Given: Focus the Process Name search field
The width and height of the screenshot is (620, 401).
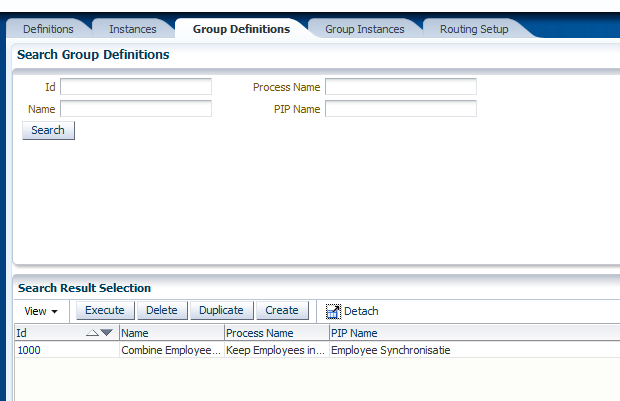Looking at the screenshot, I should click(x=401, y=87).
